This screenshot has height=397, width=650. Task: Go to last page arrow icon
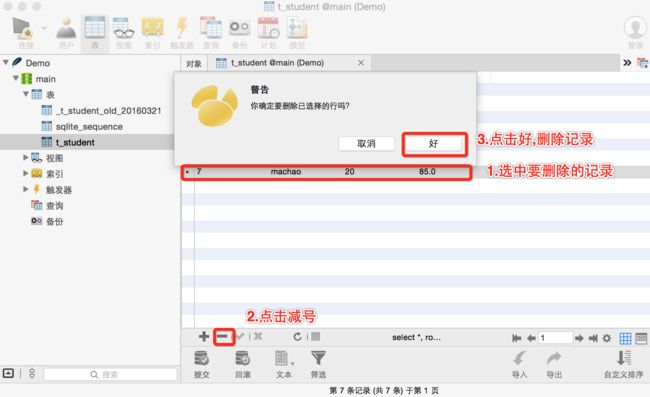593,339
